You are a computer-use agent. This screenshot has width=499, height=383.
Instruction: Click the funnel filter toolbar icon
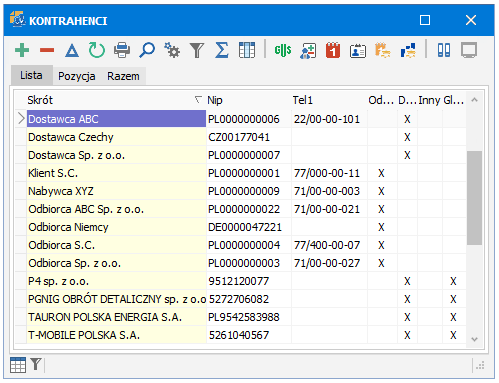(197, 50)
